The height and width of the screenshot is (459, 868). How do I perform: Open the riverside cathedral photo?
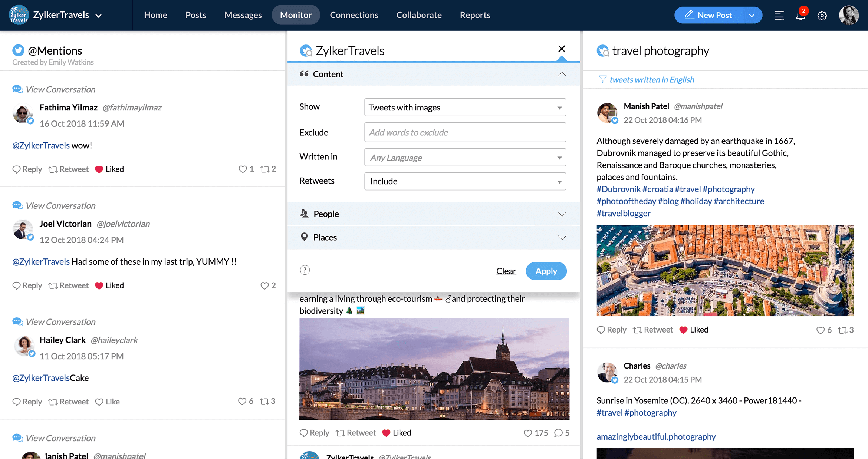(x=434, y=369)
